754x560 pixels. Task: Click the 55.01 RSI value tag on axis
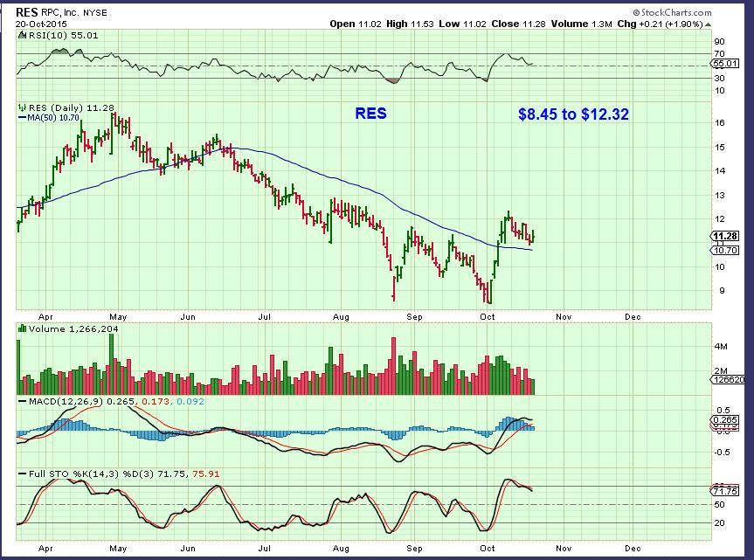coord(724,64)
